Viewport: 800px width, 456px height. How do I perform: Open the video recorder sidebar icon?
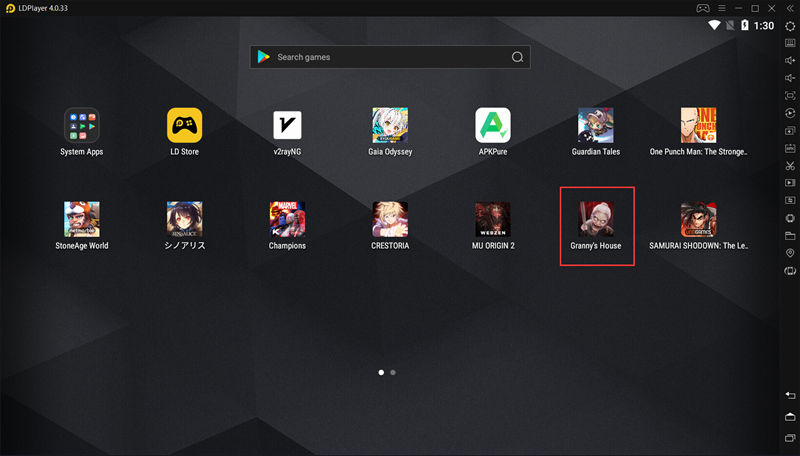(x=790, y=183)
